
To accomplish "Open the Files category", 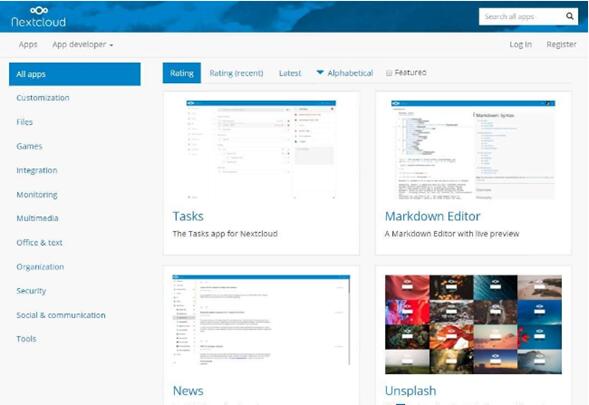I will pyautogui.click(x=24, y=122).
